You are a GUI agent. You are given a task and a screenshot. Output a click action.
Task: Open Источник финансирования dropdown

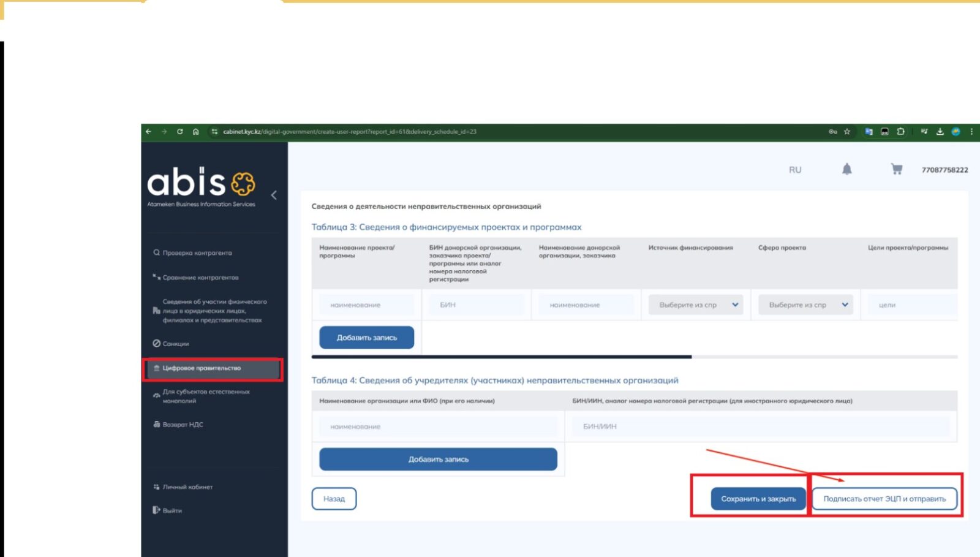coord(696,305)
